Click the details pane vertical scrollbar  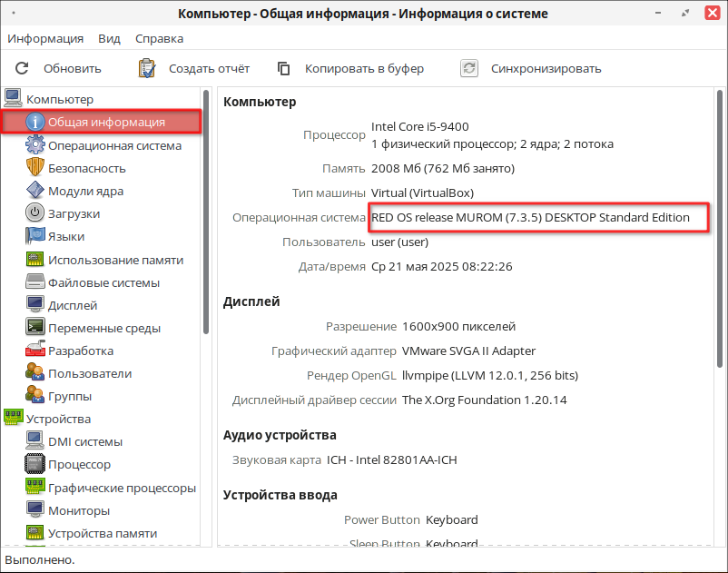point(720,229)
